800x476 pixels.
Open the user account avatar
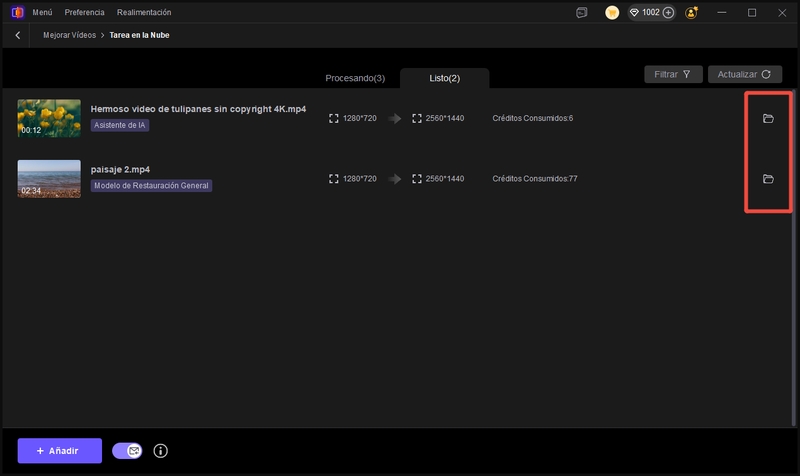click(x=691, y=13)
